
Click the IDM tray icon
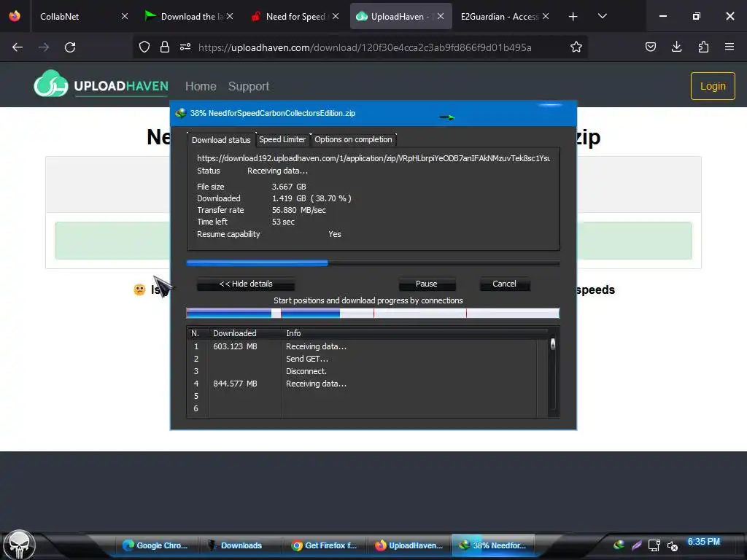point(619,545)
